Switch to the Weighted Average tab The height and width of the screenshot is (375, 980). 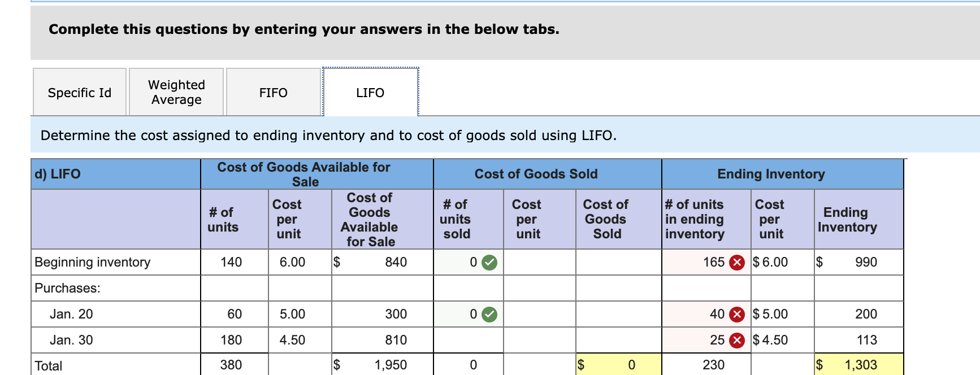coord(176,91)
